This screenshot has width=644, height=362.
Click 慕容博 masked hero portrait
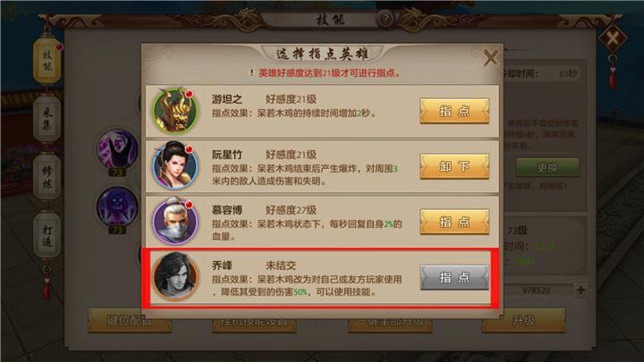pos(175,222)
